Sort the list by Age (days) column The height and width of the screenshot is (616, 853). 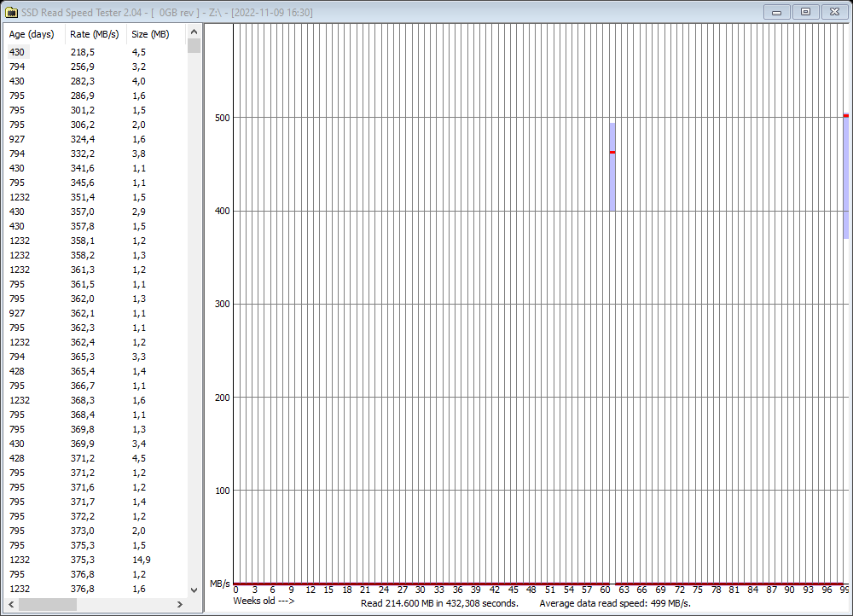click(x=32, y=34)
